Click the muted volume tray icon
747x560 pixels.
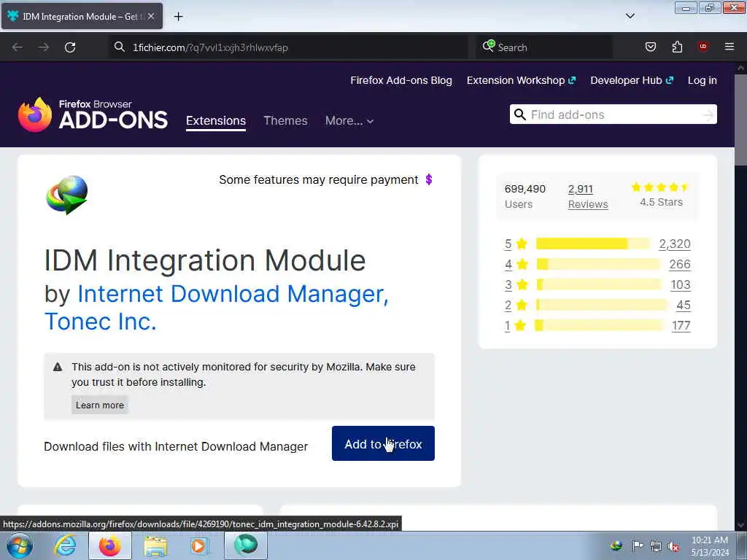(673, 546)
